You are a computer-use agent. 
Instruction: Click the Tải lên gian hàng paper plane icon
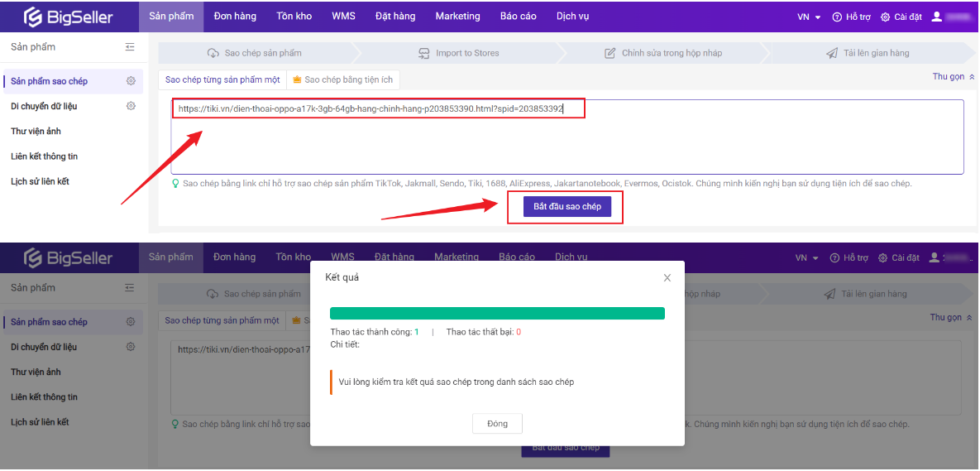(831, 53)
